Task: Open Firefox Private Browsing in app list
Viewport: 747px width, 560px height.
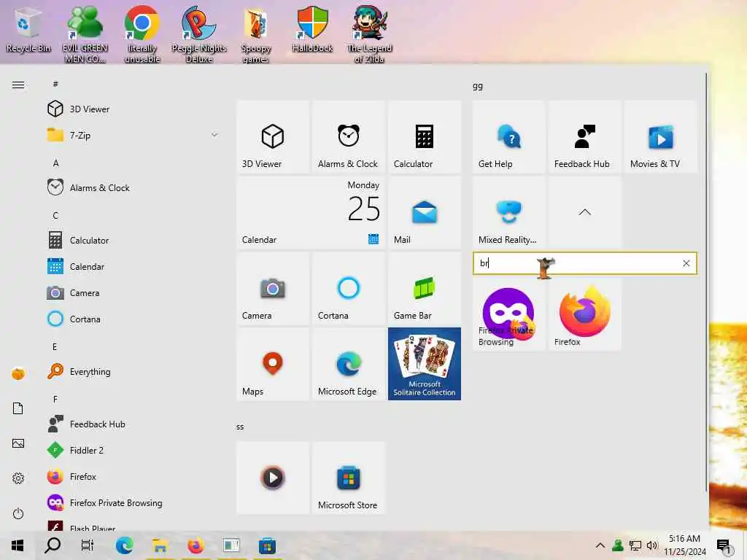Action: coord(133,502)
